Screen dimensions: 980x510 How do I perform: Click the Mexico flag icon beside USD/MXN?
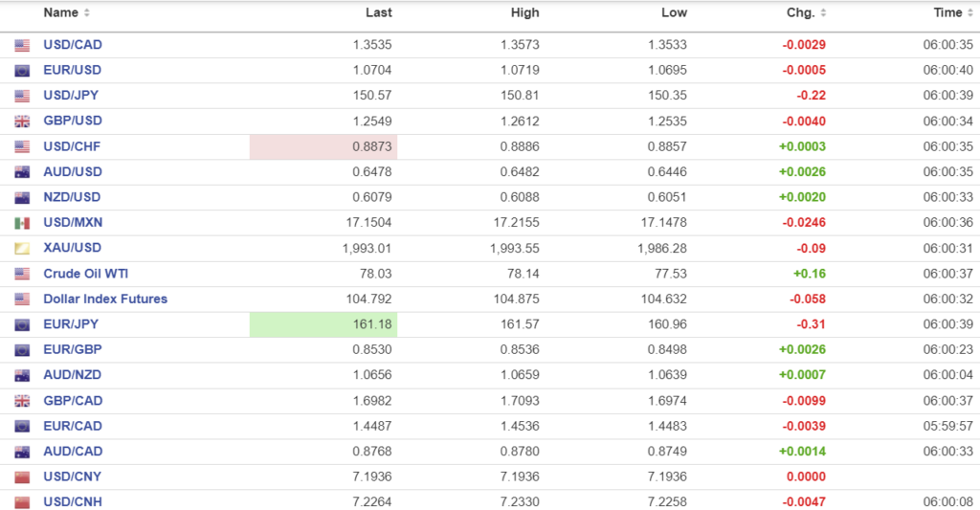coord(22,223)
